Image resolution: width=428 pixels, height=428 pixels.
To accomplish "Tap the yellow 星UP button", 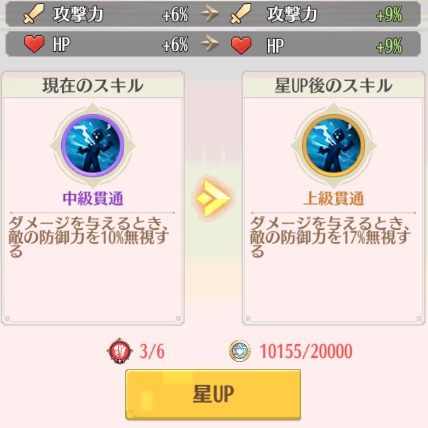I will pyautogui.click(x=213, y=394).
